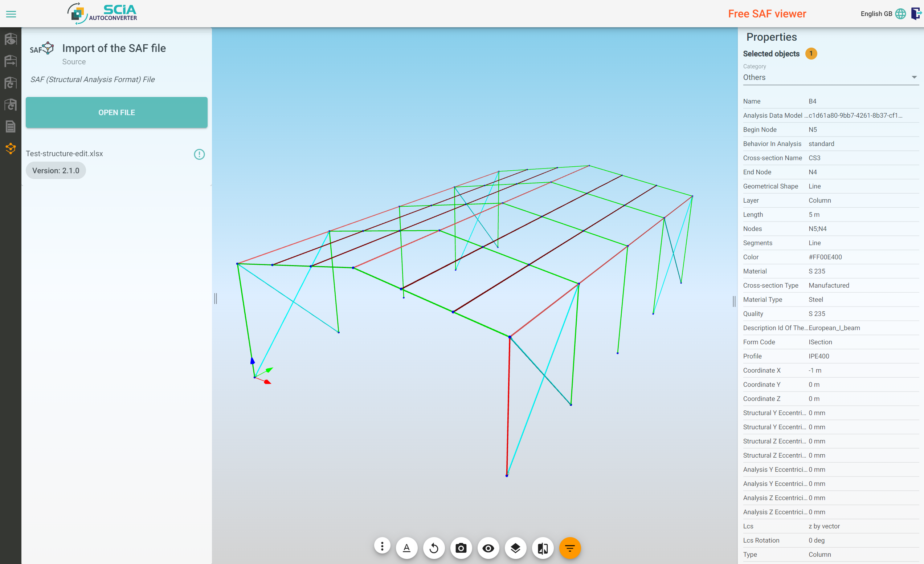Select the document report sidebar icon
The width and height of the screenshot is (924, 564).
coord(11,126)
